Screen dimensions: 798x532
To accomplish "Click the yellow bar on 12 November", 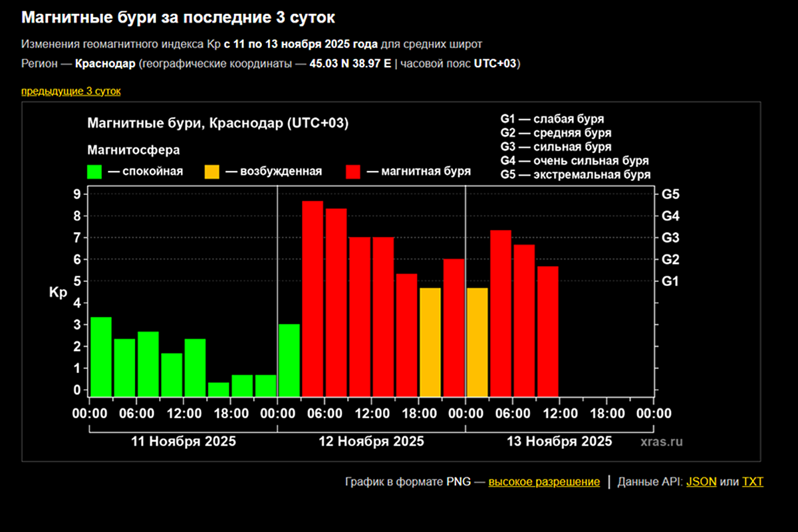I will (430, 342).
